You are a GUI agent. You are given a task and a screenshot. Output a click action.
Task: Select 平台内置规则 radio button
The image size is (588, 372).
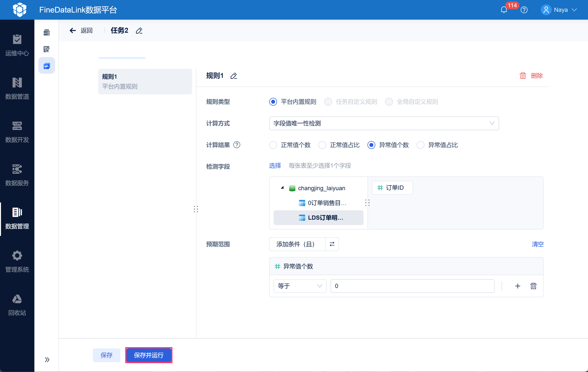[x=273, y=102]
